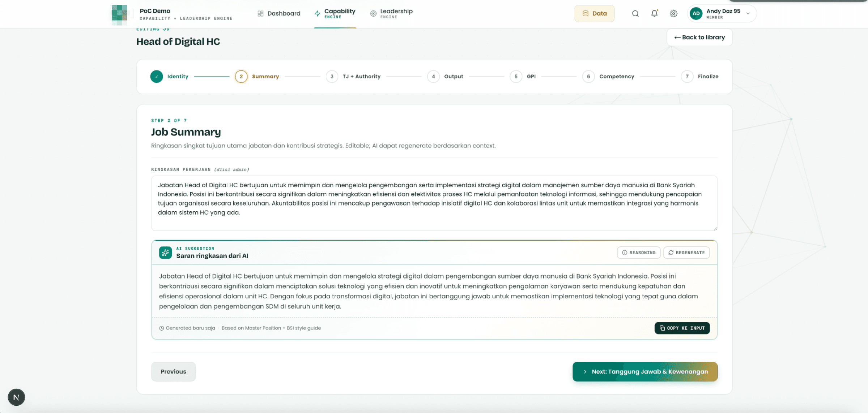Open the Dashboard nav tab
This screenshot has width=868, height=414.
pos(279,14)
